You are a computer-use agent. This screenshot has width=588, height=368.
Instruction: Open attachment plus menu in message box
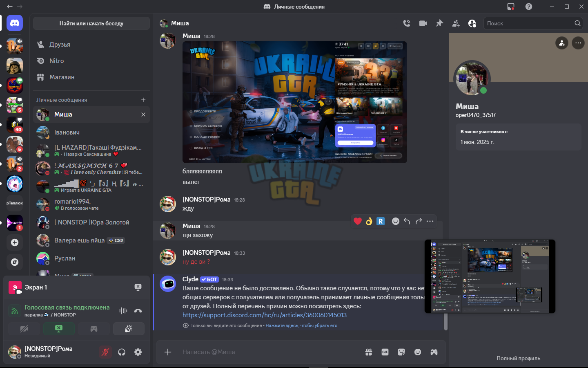click(168, 352)
